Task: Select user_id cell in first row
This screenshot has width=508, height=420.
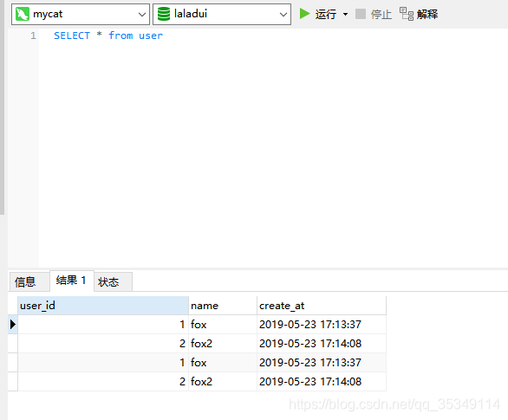Action: click(x=103, y=325)
